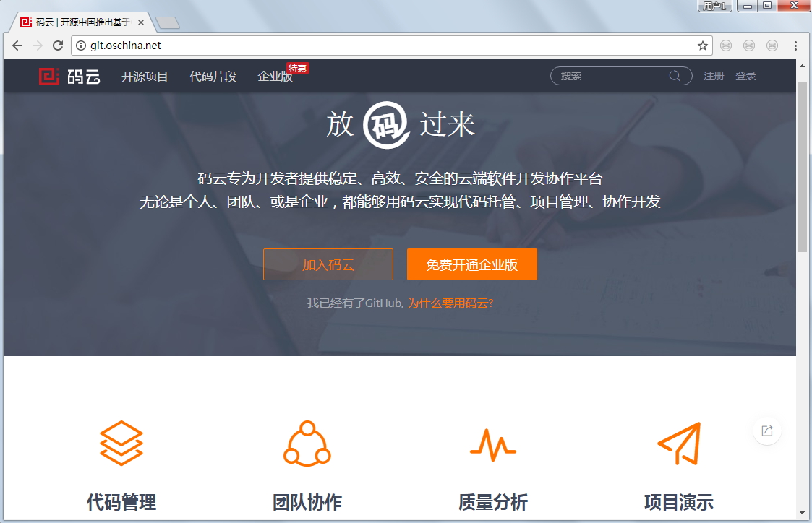Screen dimensions: 812x523
Task: Go back using the browser back arrow
Action: (x=17, y=46)
